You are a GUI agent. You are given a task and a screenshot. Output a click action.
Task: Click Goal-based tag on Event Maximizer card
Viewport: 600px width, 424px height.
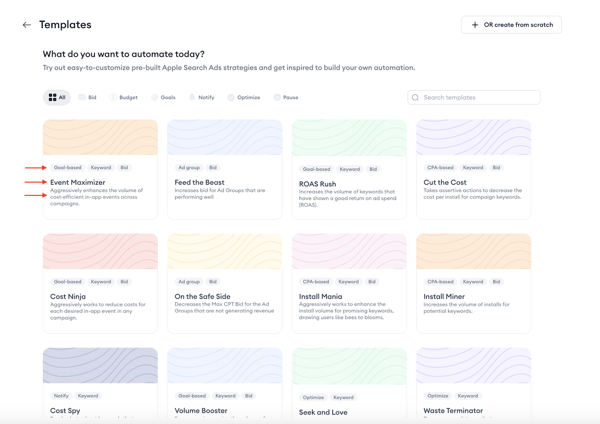click(x=67, y=168)
